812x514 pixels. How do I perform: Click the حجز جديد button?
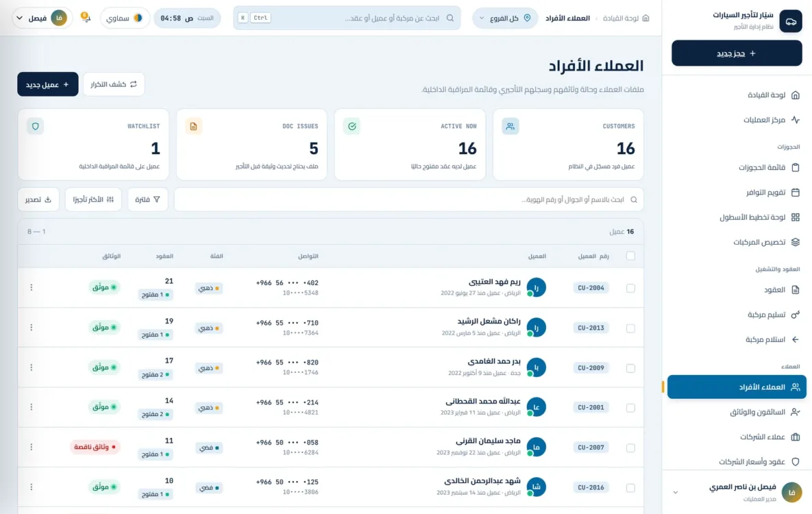coord(737,53)
